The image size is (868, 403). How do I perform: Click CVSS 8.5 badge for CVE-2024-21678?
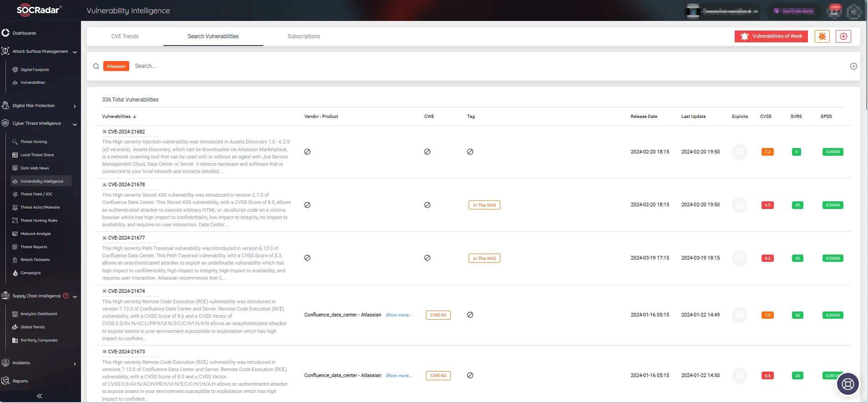(x=767, y=205)
